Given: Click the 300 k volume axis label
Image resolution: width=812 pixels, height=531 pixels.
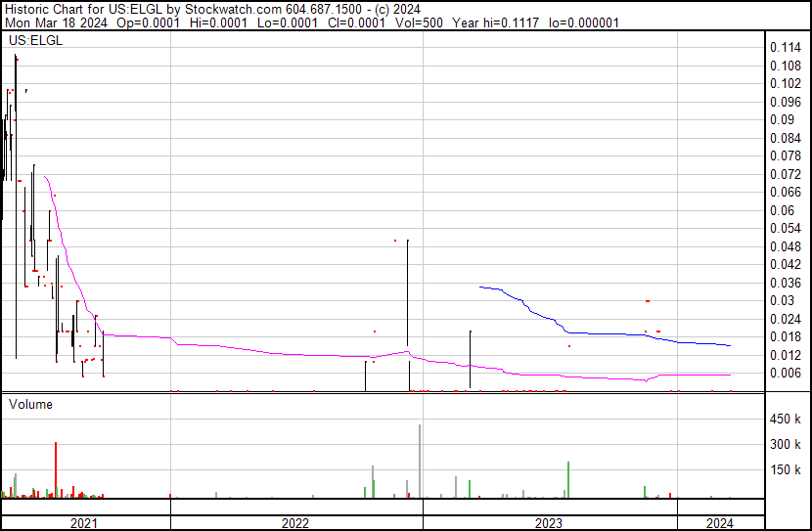Looking at the screenshot, I should point(786,445).
